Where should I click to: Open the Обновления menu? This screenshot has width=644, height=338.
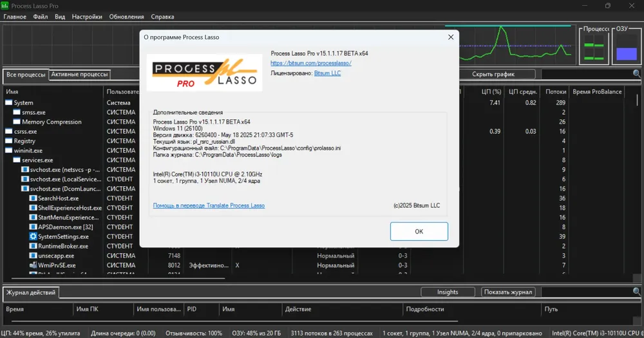click(126, 17)
